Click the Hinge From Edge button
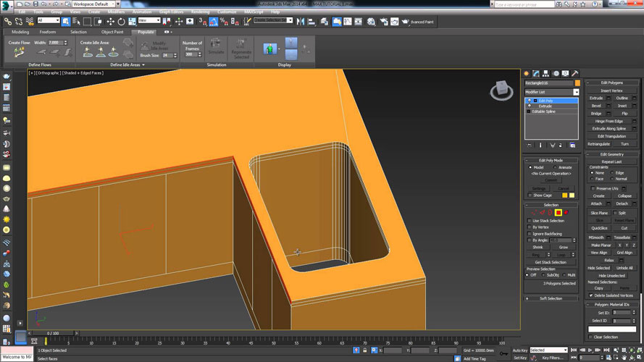The image size is (644, 362). (609, 121)
